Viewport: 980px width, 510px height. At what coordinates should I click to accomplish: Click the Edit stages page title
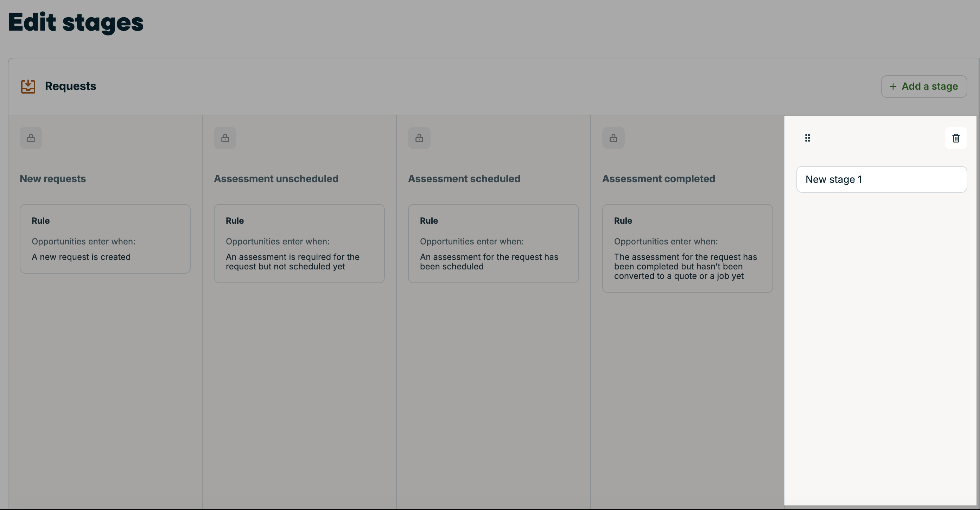76,22
